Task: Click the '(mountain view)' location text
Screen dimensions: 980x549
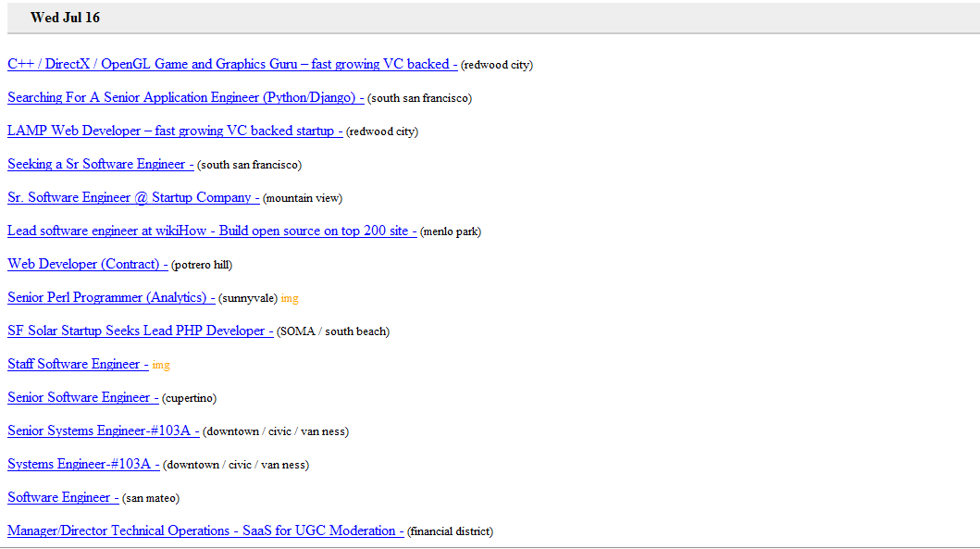Action: [x=303, y=198]
